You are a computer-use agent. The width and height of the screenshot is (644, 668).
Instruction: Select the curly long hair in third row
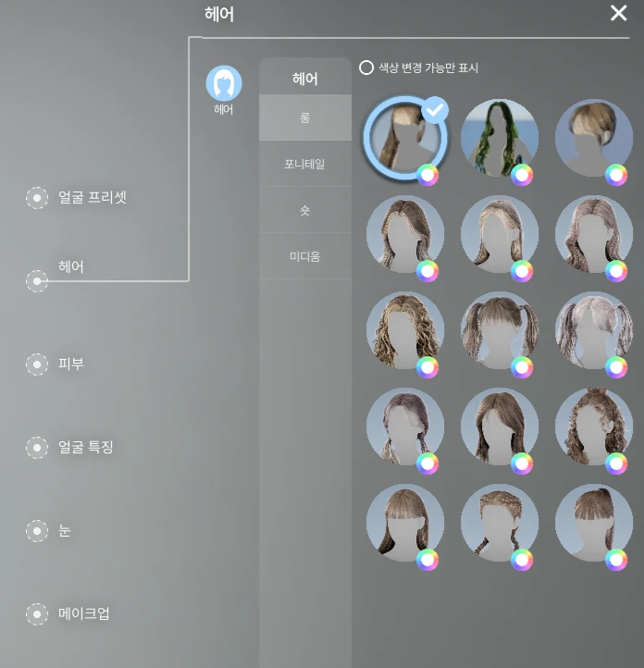[404, 329]
